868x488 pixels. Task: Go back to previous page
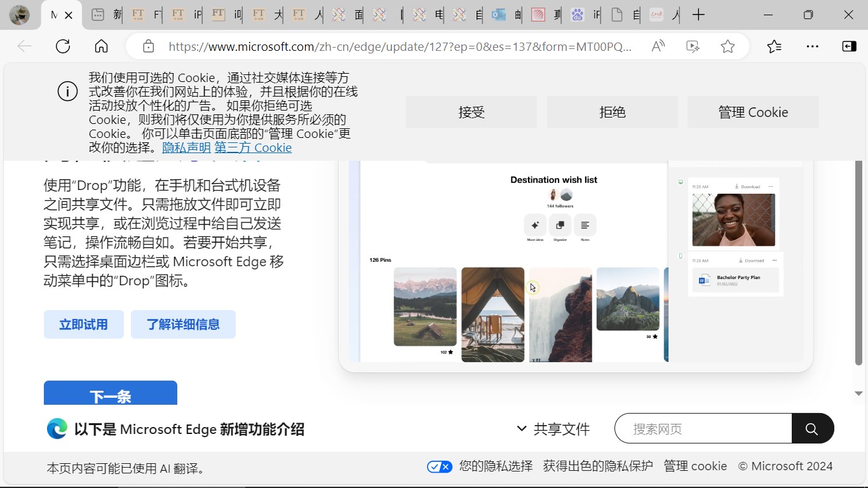24,46
